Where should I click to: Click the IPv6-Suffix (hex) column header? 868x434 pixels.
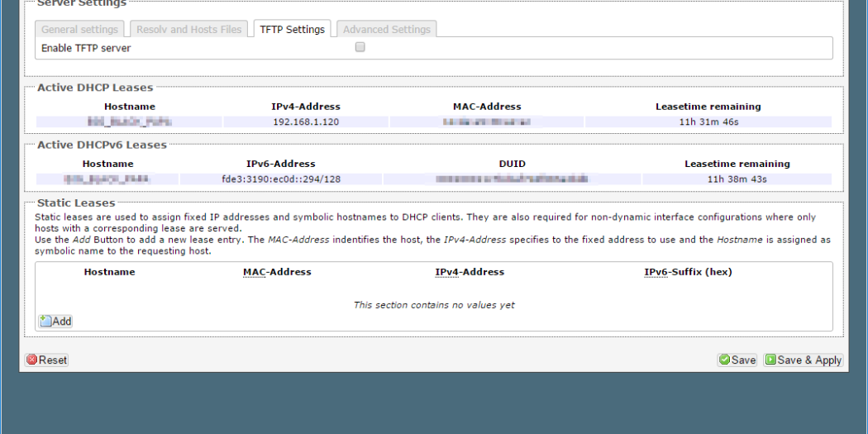[x=688, y=272]
